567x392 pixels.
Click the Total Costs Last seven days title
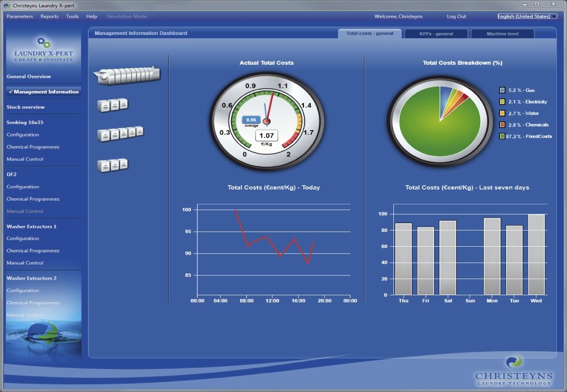(x=467, y=188)
